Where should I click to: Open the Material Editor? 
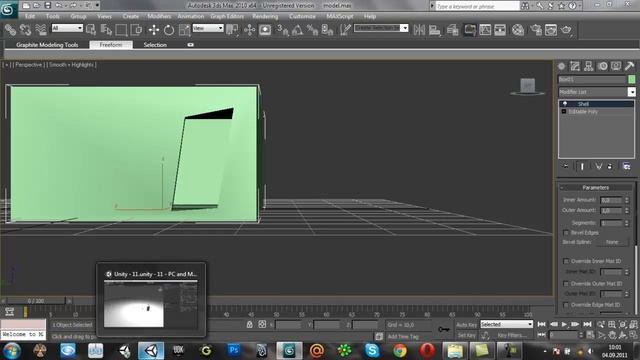(x=518, y=30)
